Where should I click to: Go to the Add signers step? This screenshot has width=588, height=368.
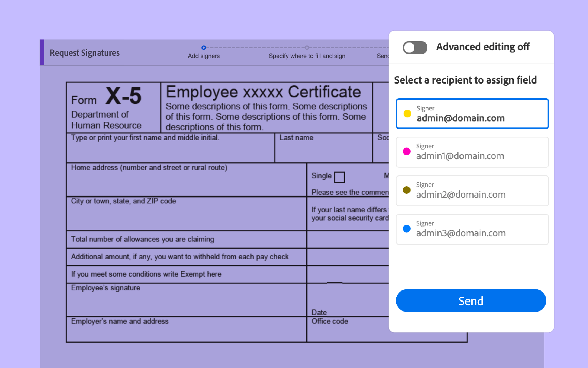[203, 56]
